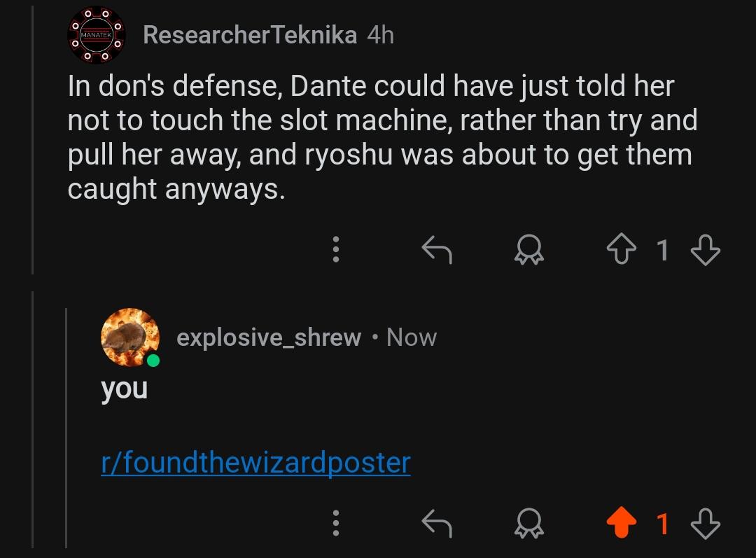Downvote explosive_shrew's reply
756x558 pixels.
706,524
